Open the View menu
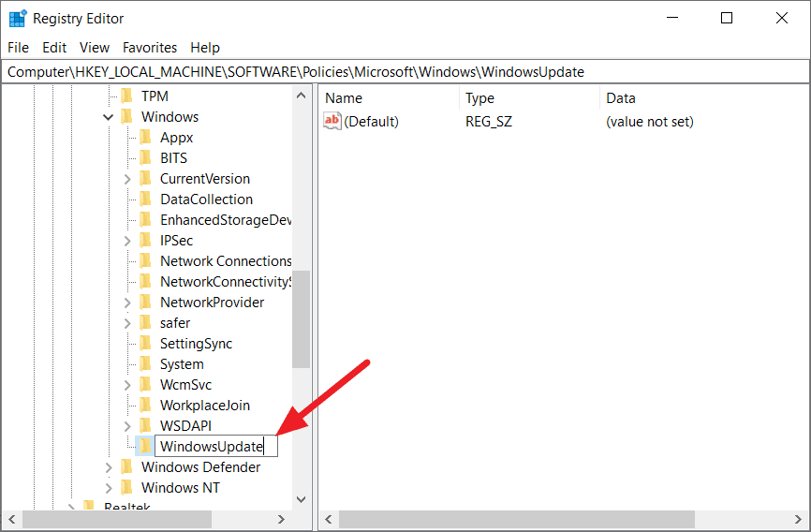 95,48
